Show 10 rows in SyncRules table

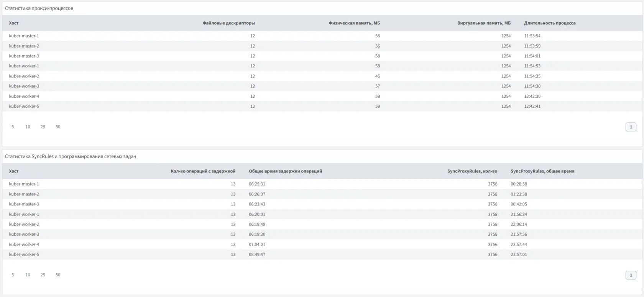28,275
